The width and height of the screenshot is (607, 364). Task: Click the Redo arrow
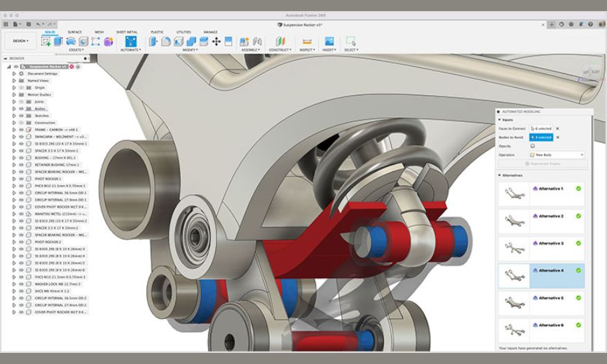coord(51,24)
